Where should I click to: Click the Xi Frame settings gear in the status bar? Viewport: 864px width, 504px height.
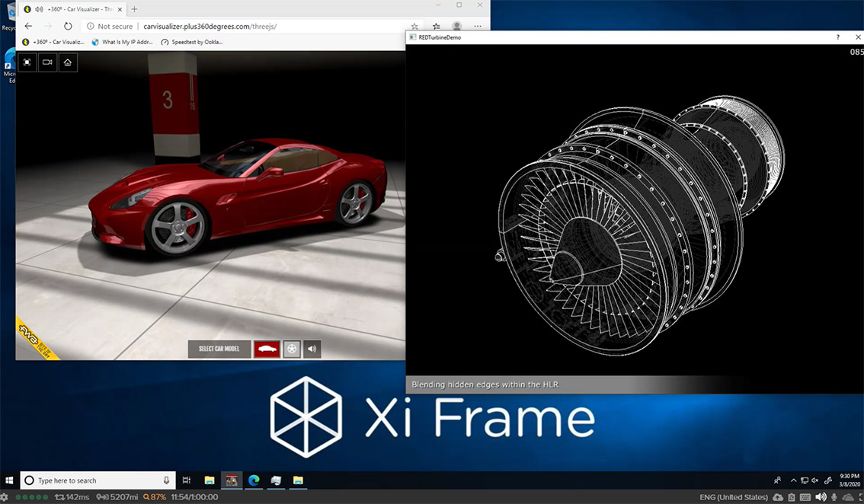[x=6, y=495]
